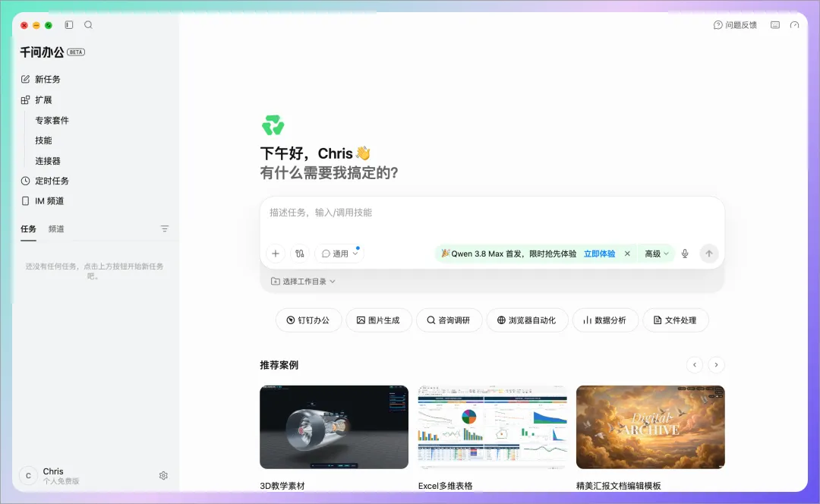Open IM 频道 channel page
The height and width of the screenshot is (504, 820).
[43, 200]
